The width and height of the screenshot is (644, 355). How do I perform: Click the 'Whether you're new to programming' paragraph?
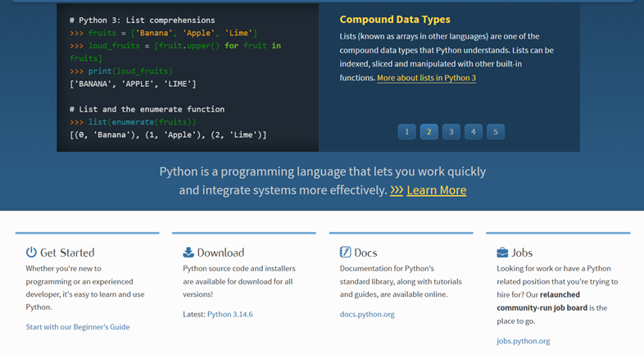(85, 288)
